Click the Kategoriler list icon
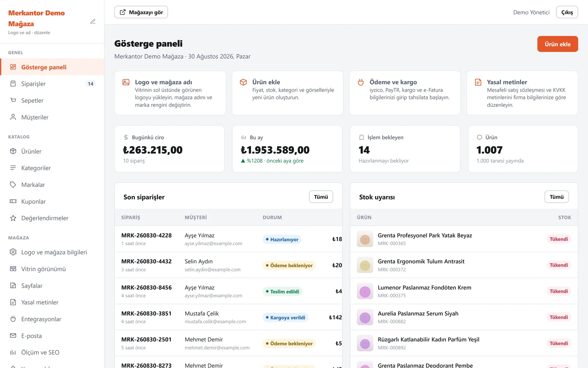 [13, 168]
